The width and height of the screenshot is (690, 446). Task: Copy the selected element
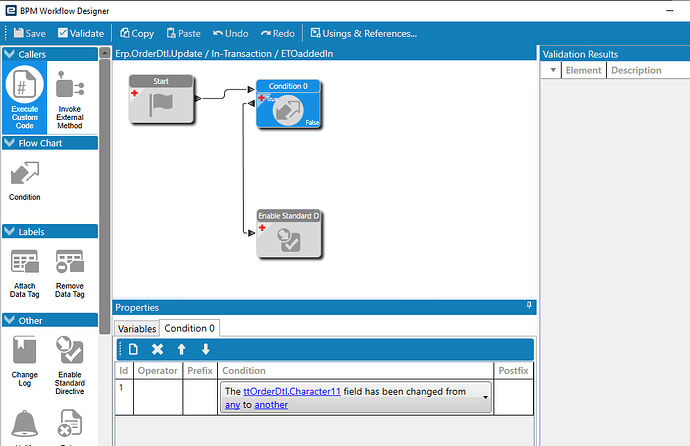click(137, 33)
